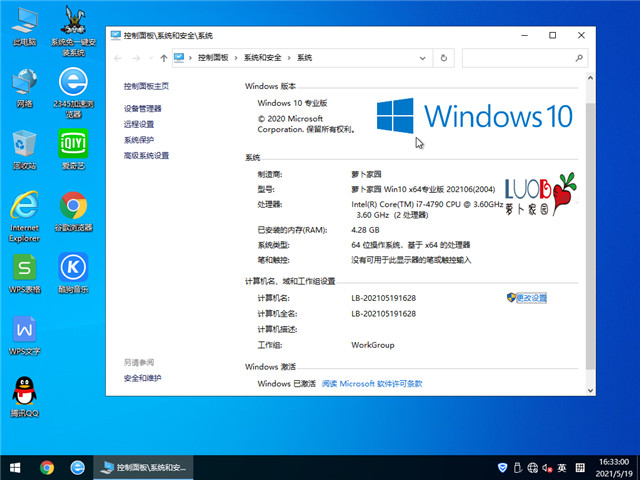Click the Windows 10 专业版 text
Viewport: 640px width, 480px height.
[x=292, y=103]
